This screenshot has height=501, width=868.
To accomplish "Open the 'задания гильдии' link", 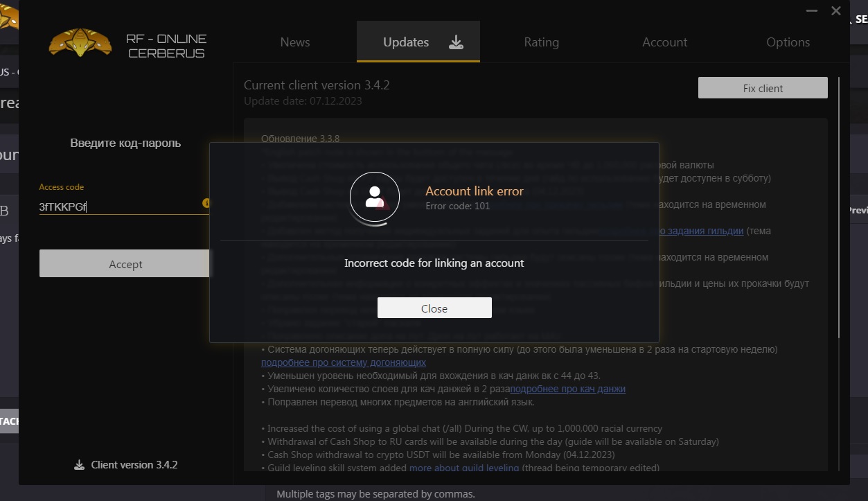I will 700,231.
